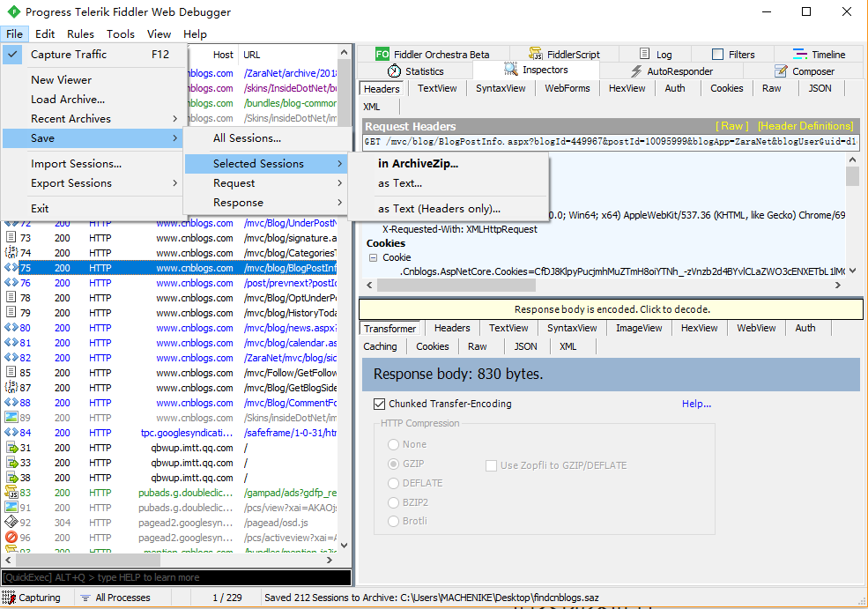Click the JSON icon of session 74
Viewport: 868px width, 609px height.
[11, 252]
